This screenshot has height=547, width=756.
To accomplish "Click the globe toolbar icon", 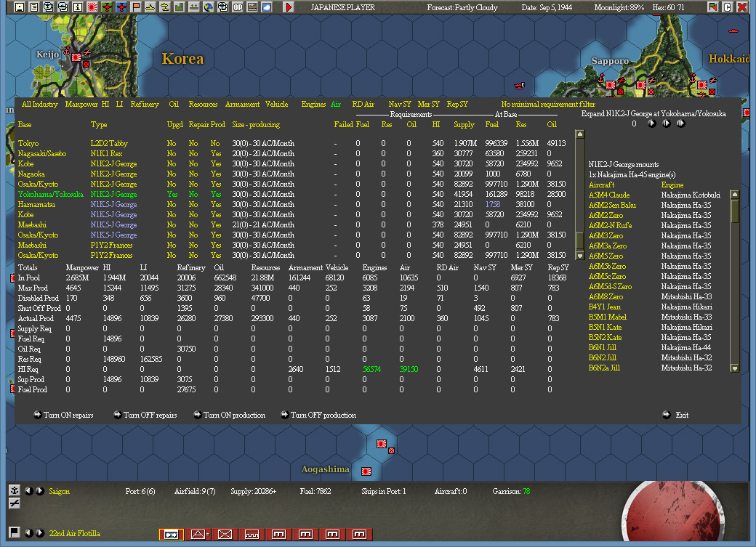I will (209, 7).
